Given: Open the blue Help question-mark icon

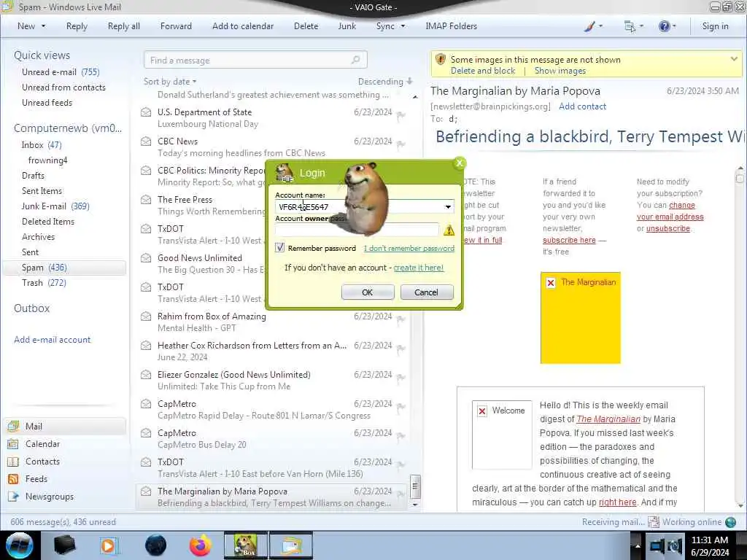Looking at the screenshot, I should 664,27.
